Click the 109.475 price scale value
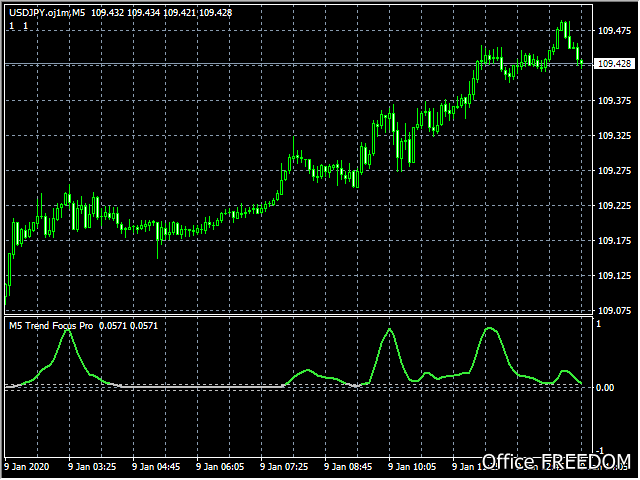 coord(614,31)
